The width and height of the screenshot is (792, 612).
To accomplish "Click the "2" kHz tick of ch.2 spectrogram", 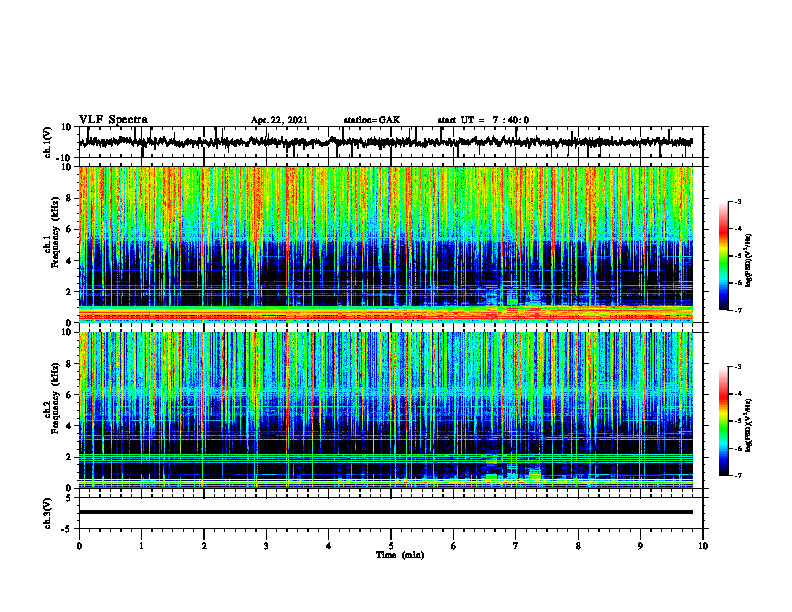I will tap(70, 457).
